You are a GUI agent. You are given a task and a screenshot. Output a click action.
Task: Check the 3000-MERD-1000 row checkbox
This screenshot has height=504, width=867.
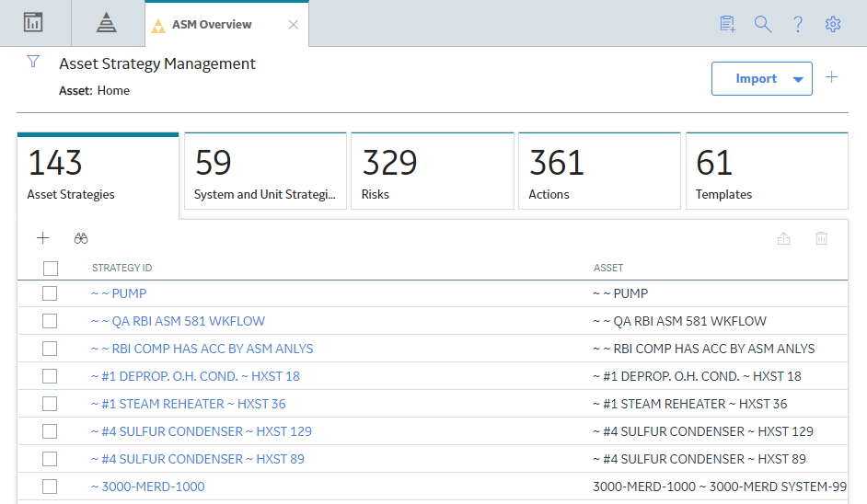coord(50,487)
